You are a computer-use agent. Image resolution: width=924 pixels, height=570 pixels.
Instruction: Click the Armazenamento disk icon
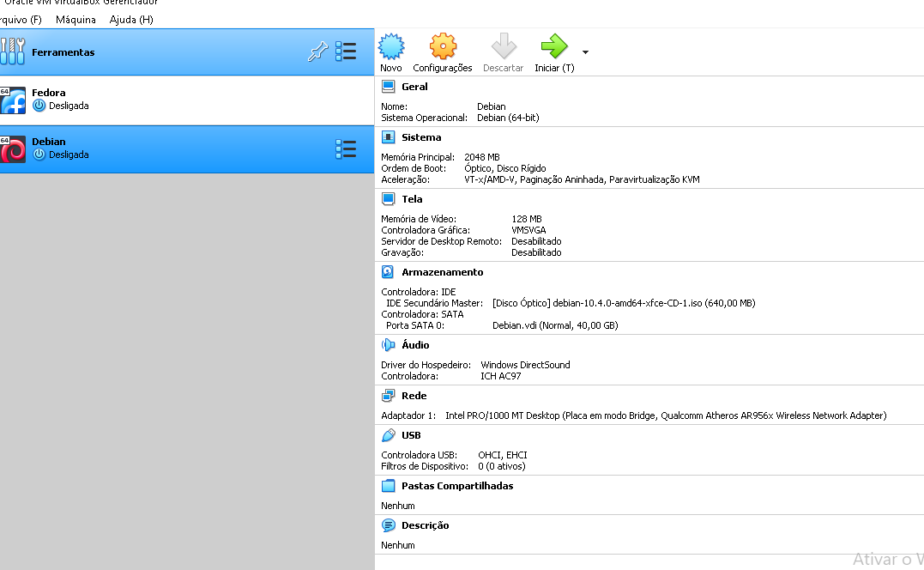pyautogui.click(x=388, y=272)
